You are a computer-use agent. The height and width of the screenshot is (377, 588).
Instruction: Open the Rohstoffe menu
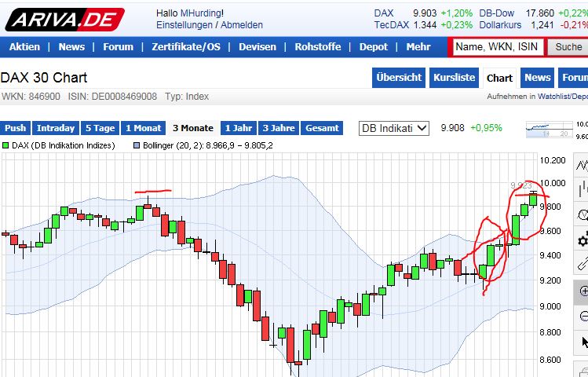pyautogui.click(x=318, y=47)
